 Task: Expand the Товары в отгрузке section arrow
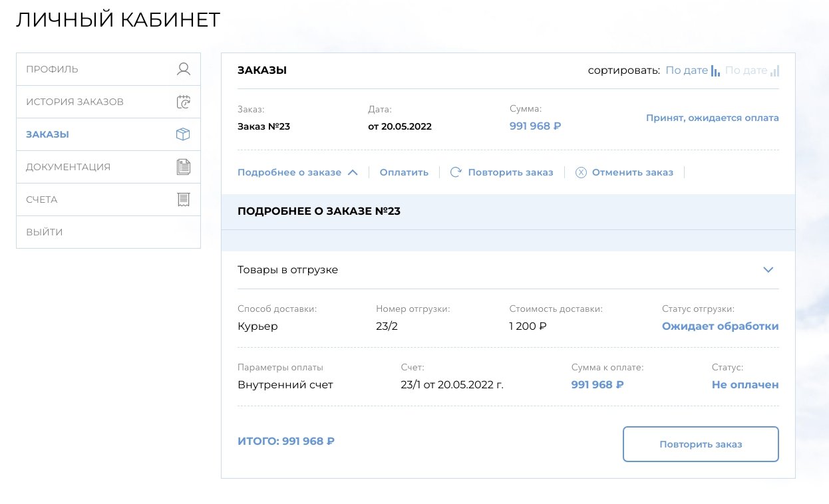coord(768,270)
